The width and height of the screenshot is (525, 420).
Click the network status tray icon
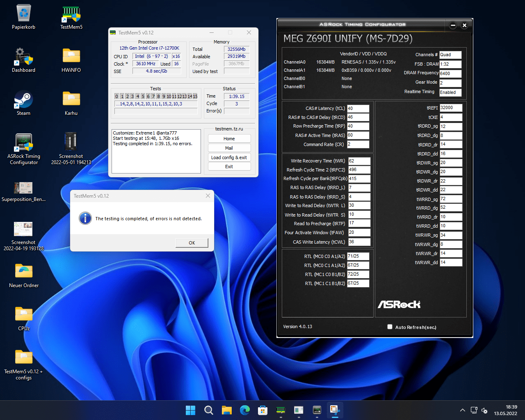(x=474, y=410)
